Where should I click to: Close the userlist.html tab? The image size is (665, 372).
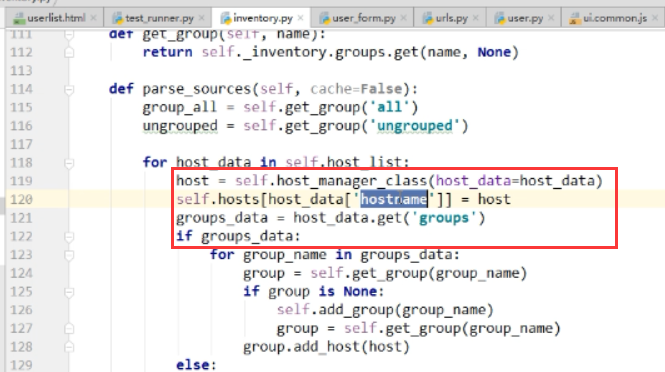tap(93, 18)
